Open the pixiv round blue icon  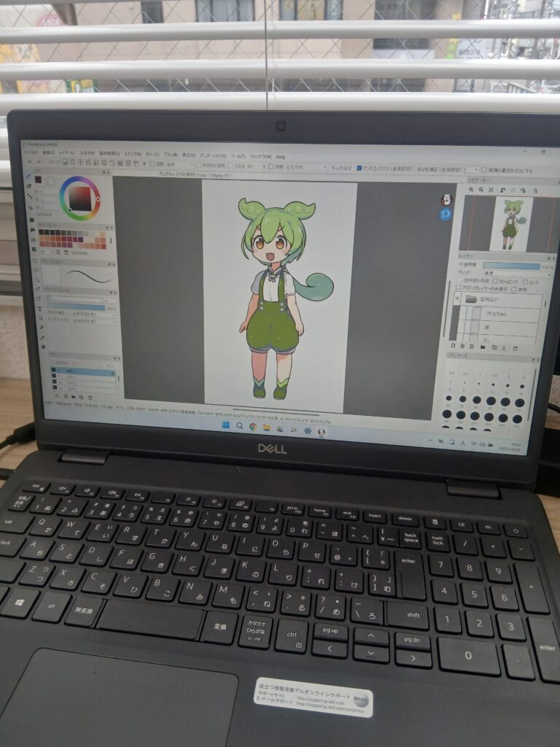click(446, 214)
